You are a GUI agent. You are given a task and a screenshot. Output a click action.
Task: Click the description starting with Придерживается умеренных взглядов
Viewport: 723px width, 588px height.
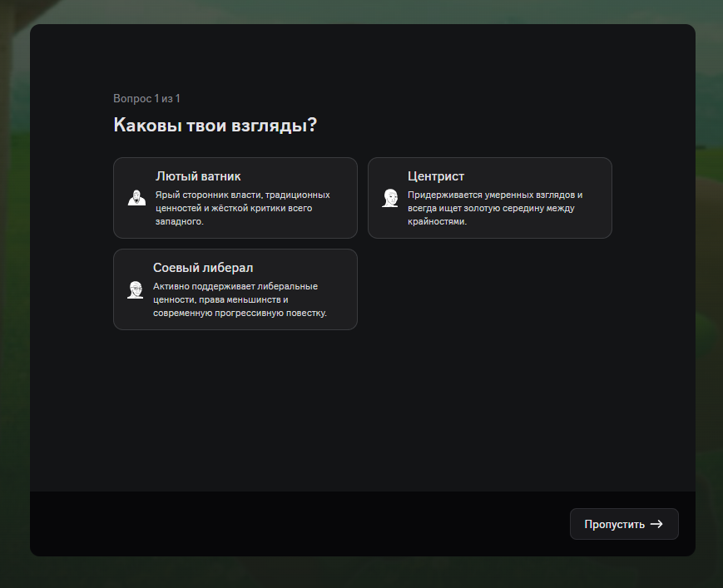(495, 208)
